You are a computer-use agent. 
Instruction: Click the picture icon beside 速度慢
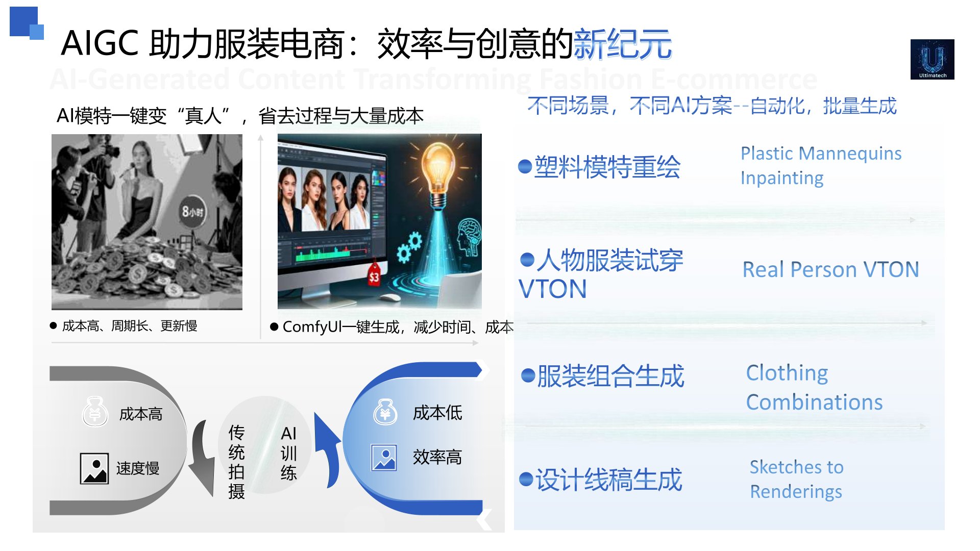pos(94,468)
